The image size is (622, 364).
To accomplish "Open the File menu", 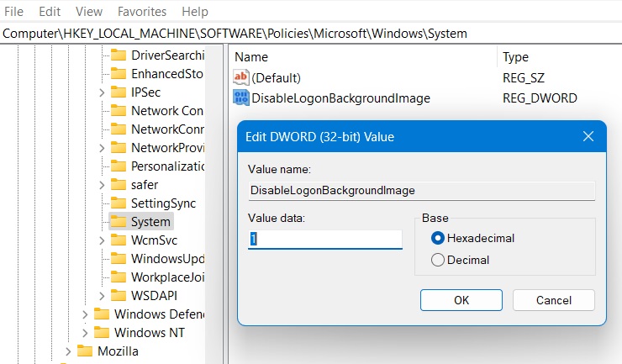I will coord(14,12).
